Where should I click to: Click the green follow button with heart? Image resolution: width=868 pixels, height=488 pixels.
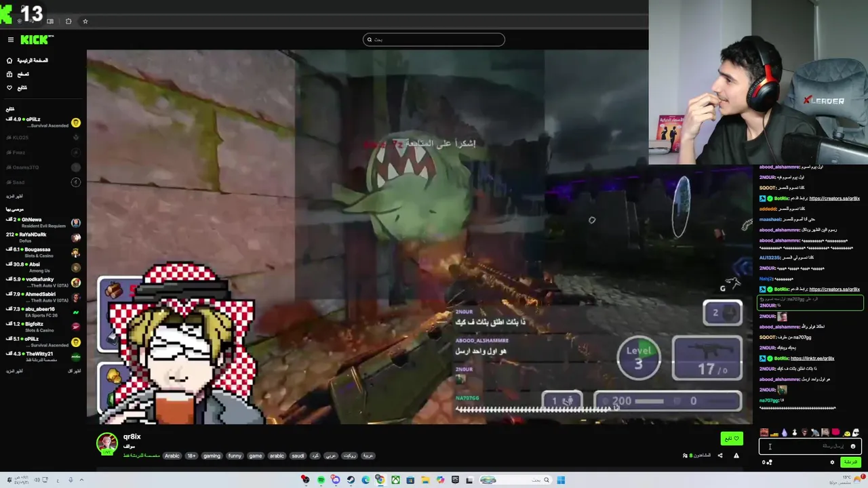tap(732, 439)
